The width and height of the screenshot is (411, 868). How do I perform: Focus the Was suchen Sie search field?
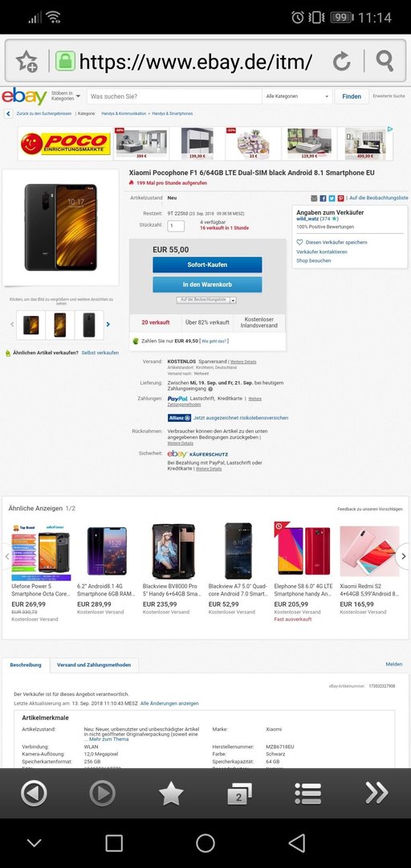tap(174, 96)
